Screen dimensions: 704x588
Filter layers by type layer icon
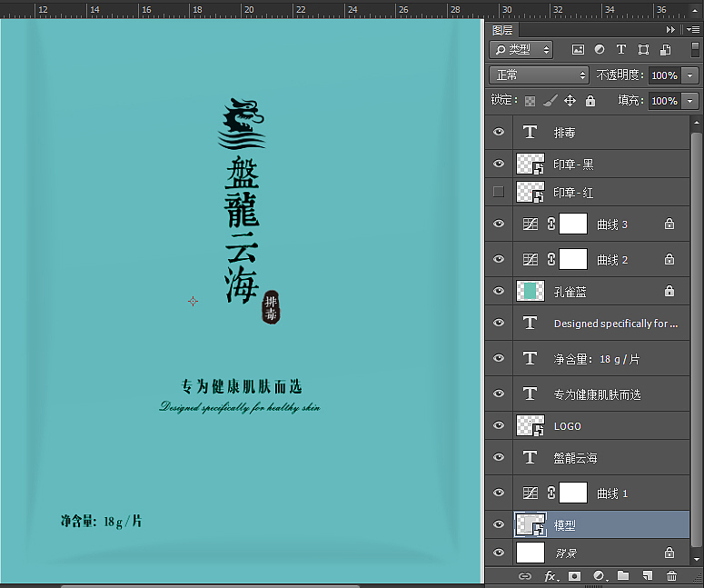pyautogui.click(x=621, y=49)
